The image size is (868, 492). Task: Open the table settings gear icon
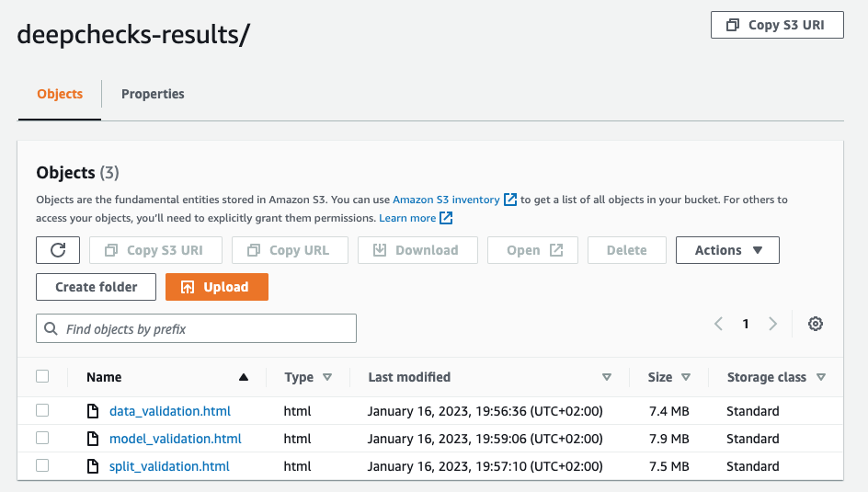(x=815, y=324)
